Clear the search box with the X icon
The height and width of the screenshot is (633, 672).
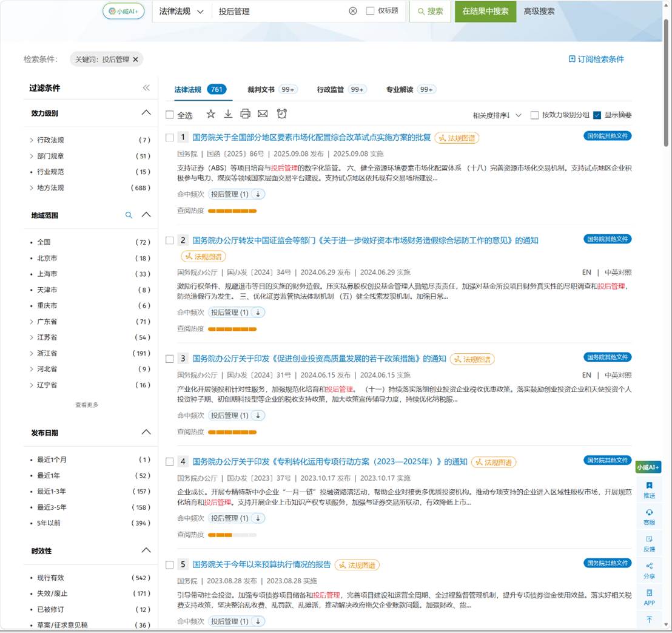(353, 11)
